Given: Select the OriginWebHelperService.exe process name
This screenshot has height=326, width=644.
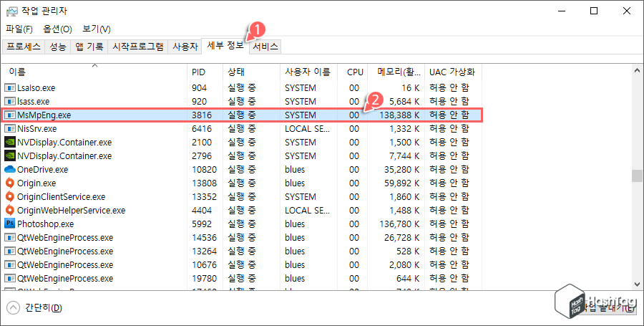Looking at the screenshot, I should pyautogui.click(x=71, y=210).
